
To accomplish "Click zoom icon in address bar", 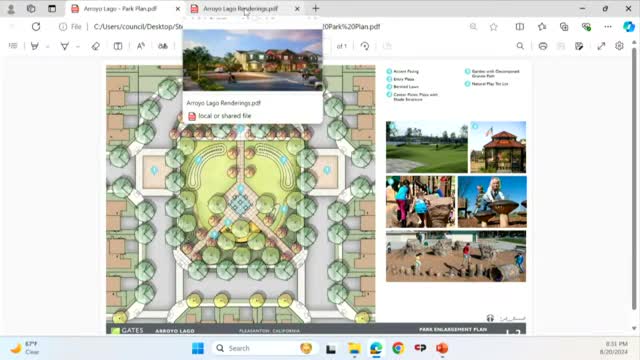I will (x=473, y=27).
